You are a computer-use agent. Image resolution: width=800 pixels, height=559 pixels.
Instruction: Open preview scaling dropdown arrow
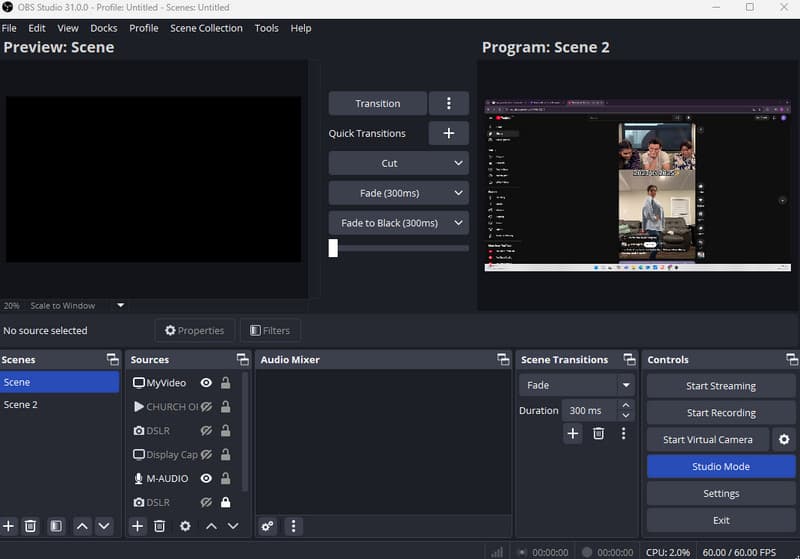[x=120, y=306]
